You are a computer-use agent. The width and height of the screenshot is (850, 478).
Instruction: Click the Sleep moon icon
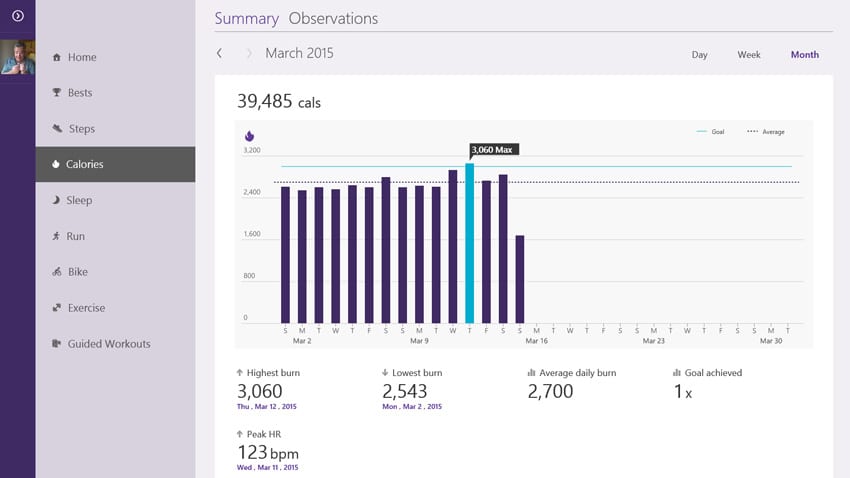click(56, 201)
